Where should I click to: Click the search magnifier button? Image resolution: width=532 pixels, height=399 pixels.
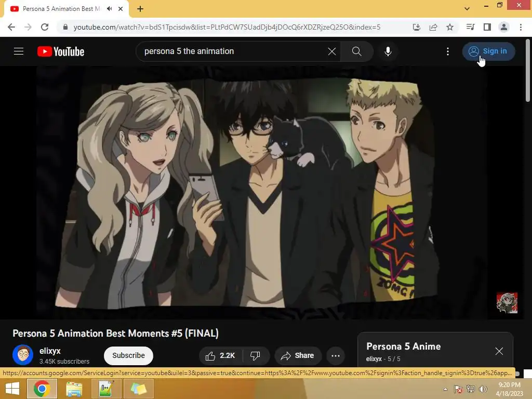point(356,51)
